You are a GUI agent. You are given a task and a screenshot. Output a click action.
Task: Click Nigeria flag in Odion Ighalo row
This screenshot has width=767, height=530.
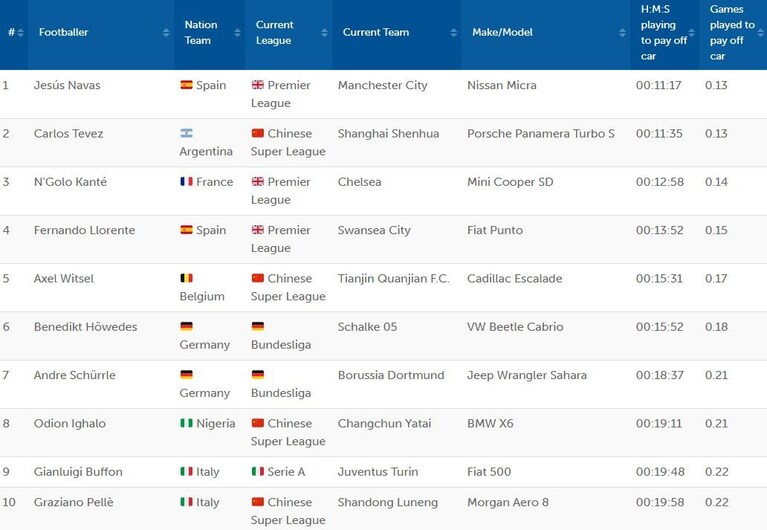coord(186,423)
